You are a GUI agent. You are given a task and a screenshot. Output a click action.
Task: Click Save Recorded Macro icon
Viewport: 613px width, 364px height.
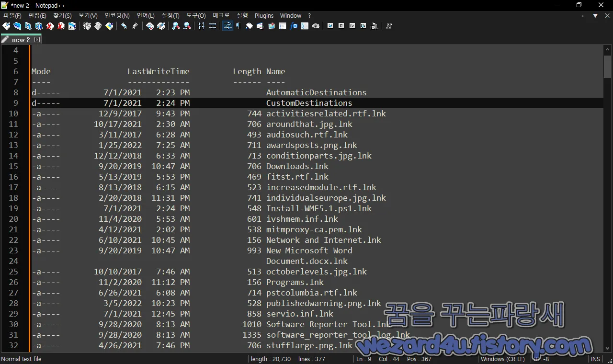click(375, 26)
